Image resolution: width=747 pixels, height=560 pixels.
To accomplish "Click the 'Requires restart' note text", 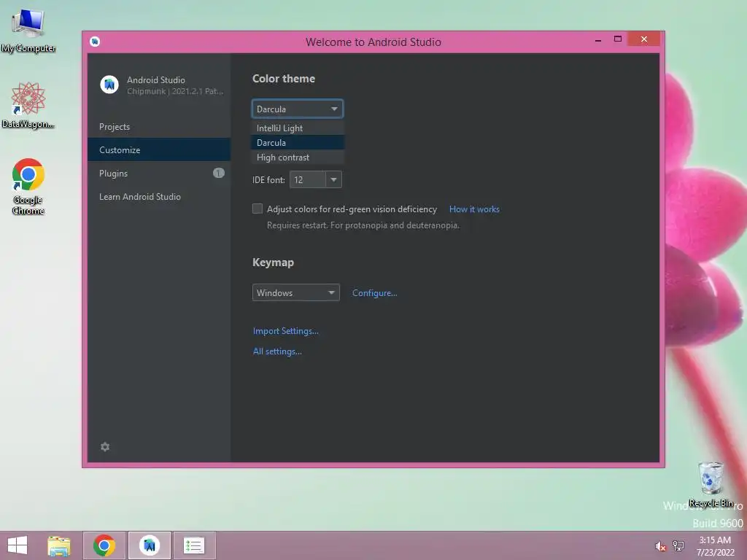I will (x=363, y=225).
